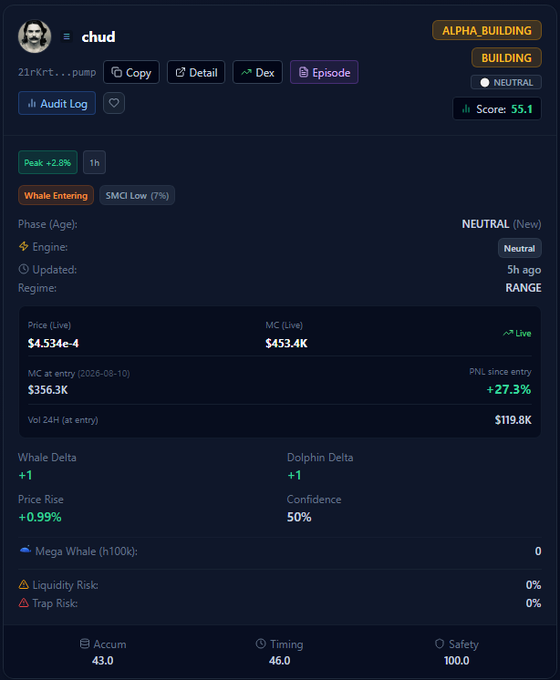Click the Score 55.1 box
This screenshot has height=680, width=560.
[x=497, y=109]
